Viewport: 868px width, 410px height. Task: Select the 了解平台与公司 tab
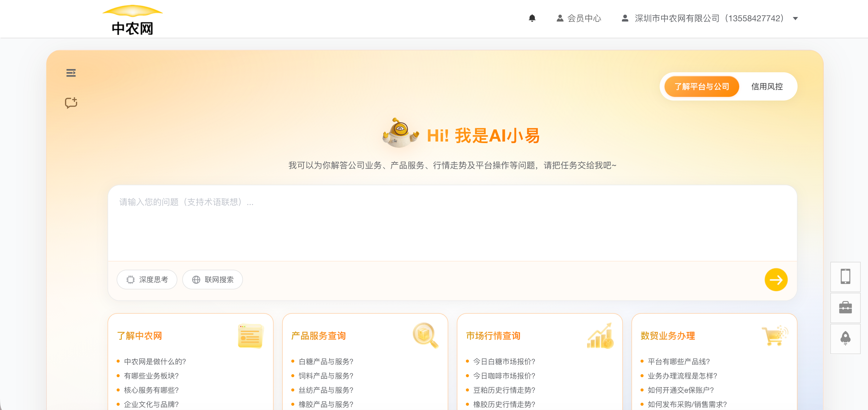click(x=702, y=87)
